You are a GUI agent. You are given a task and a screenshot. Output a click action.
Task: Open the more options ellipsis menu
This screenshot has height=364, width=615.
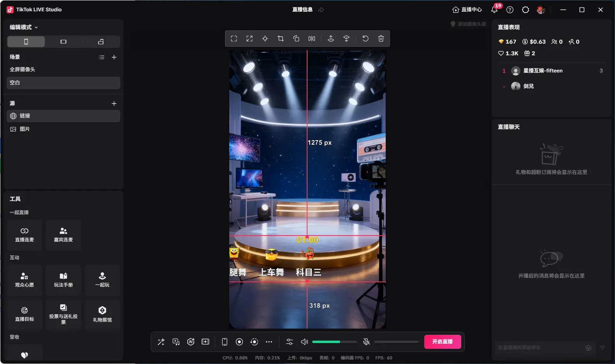(x=269, y=342)
